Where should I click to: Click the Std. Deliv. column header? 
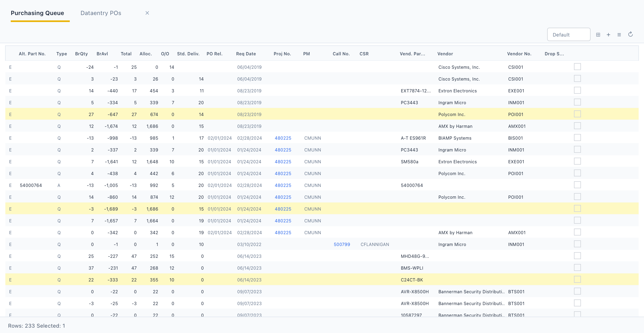[x=188, y=54]
